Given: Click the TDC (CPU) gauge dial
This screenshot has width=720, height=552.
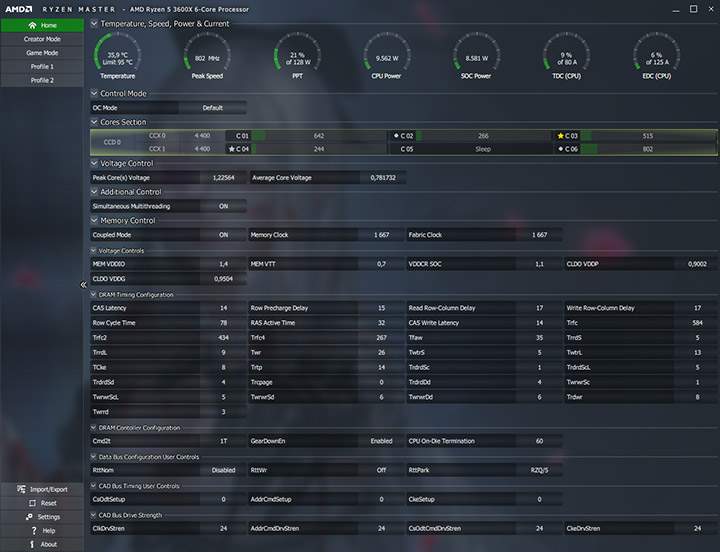Looking at the screenshot, I should coord(566,51).
